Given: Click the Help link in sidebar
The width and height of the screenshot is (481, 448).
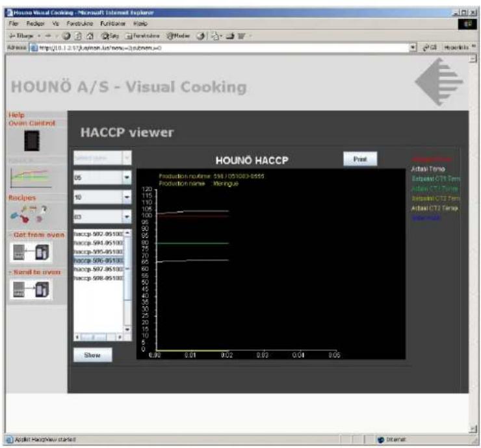Looking at the screenshot, I should tap(16, 115).
